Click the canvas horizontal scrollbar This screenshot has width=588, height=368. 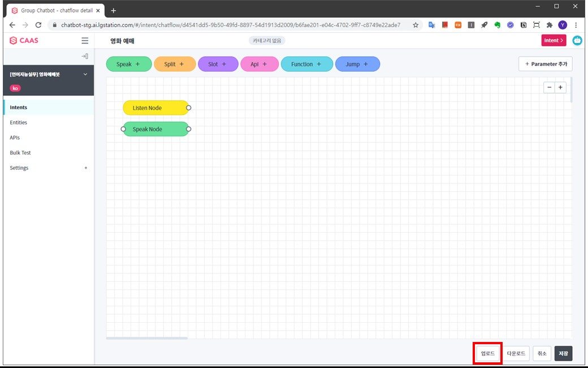click(x=147, y=338)
